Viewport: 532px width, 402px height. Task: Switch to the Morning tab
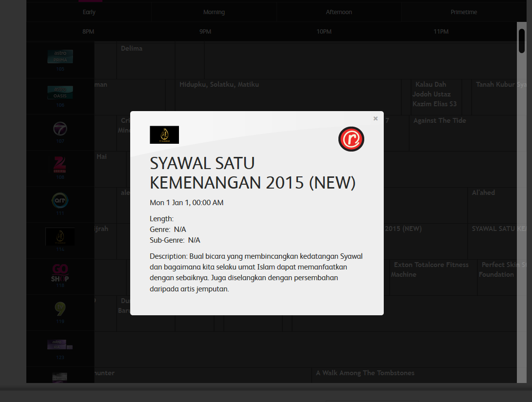tap(214, 12)
